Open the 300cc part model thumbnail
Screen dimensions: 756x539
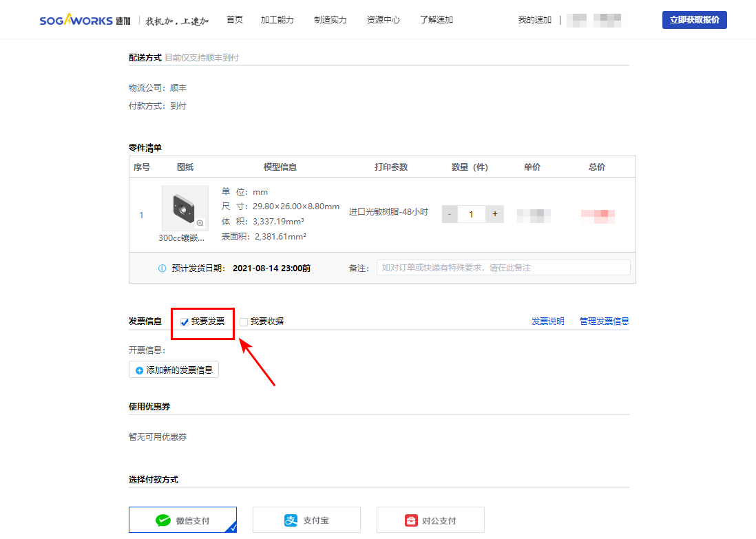point(185,207)
